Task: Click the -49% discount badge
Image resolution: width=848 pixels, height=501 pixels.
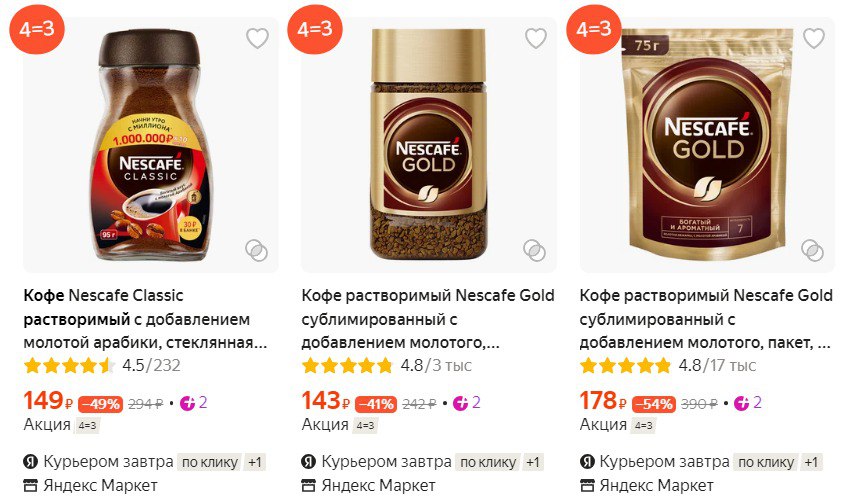Action: pos(100,404)
